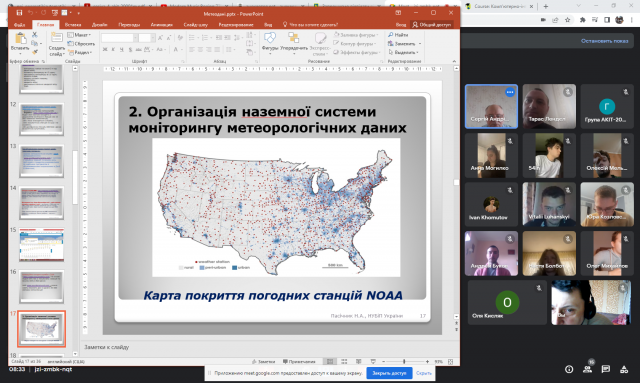
Task: Switch to the Transitions (Переходы) ribbon tab
Action: point(129,24)
